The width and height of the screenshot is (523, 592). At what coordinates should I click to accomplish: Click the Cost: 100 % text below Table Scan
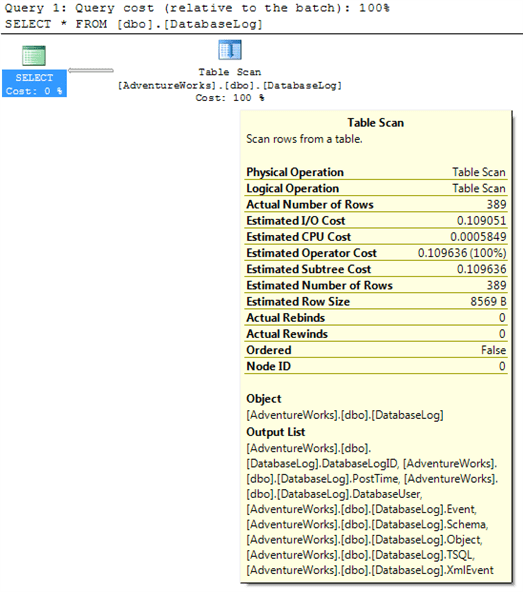coord(230,97)
